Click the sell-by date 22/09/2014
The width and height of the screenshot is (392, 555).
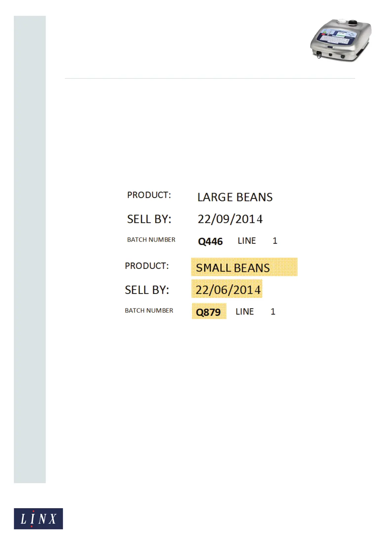click(230, 219)
